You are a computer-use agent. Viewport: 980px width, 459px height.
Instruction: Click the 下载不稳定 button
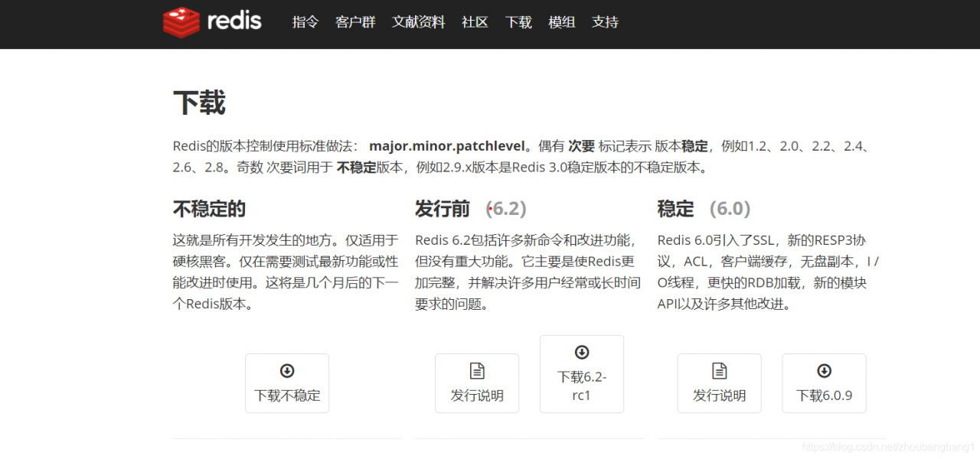coord(287,383)
